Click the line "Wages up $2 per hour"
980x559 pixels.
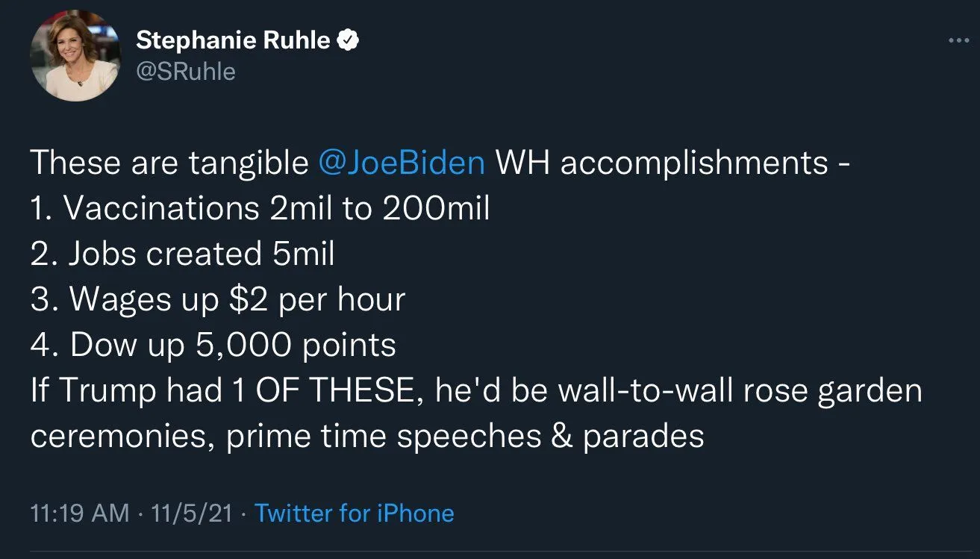click(237, 300)
